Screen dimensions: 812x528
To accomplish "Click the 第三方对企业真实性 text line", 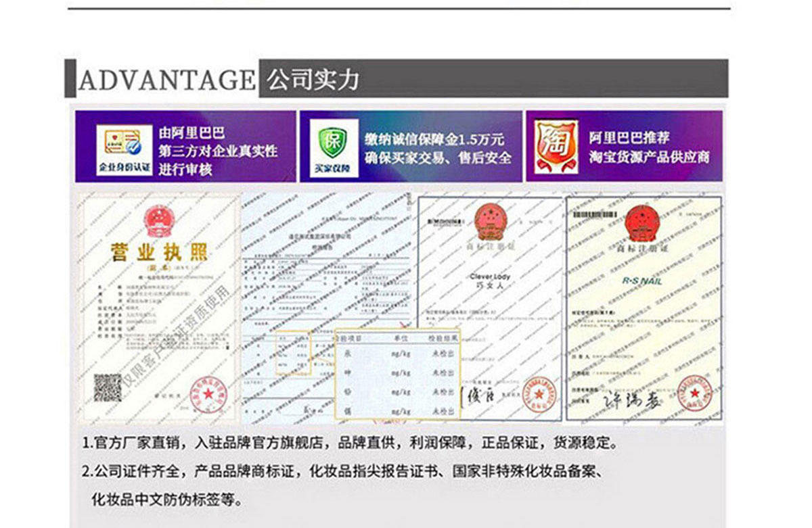I will tap(219, 151).
